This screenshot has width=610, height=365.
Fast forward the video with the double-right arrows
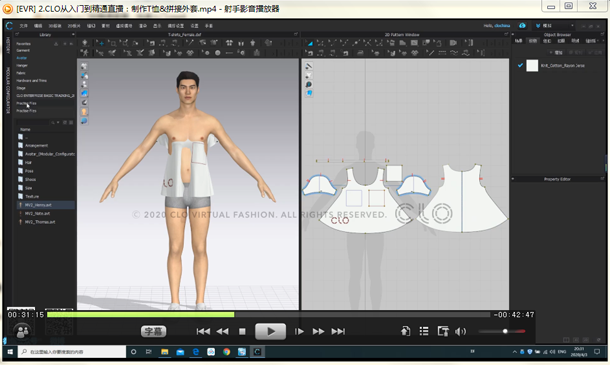[318, 331]
